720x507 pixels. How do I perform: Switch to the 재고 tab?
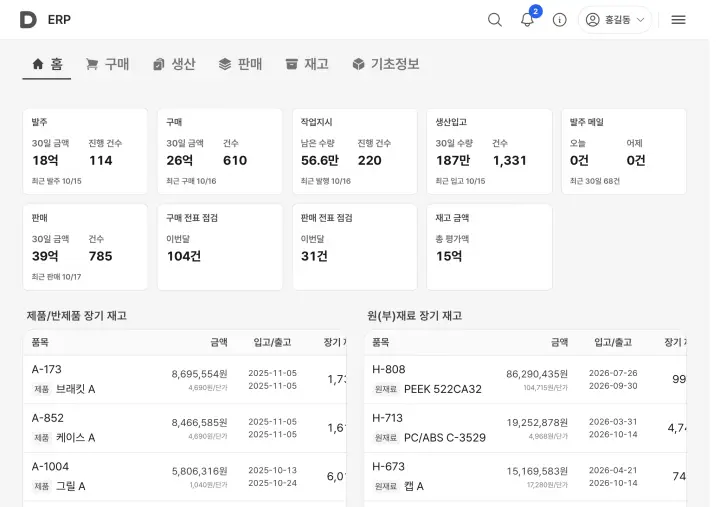[x=307, y=64]
